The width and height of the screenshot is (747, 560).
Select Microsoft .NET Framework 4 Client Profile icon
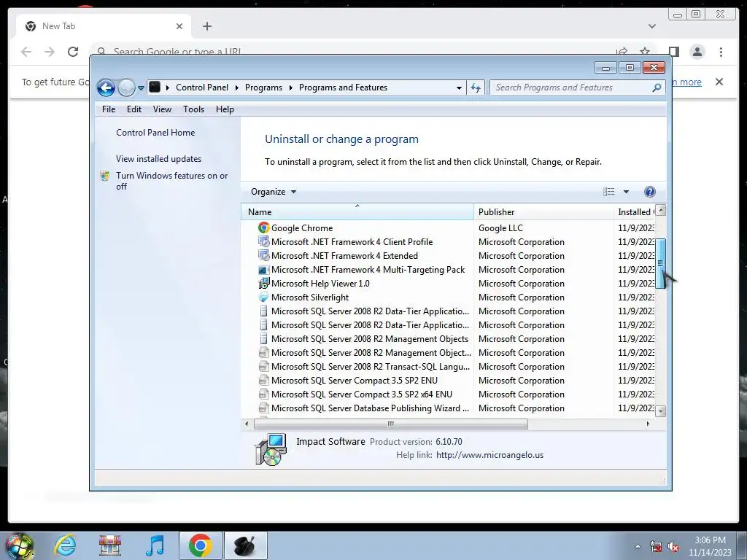(x=263, y=241)
